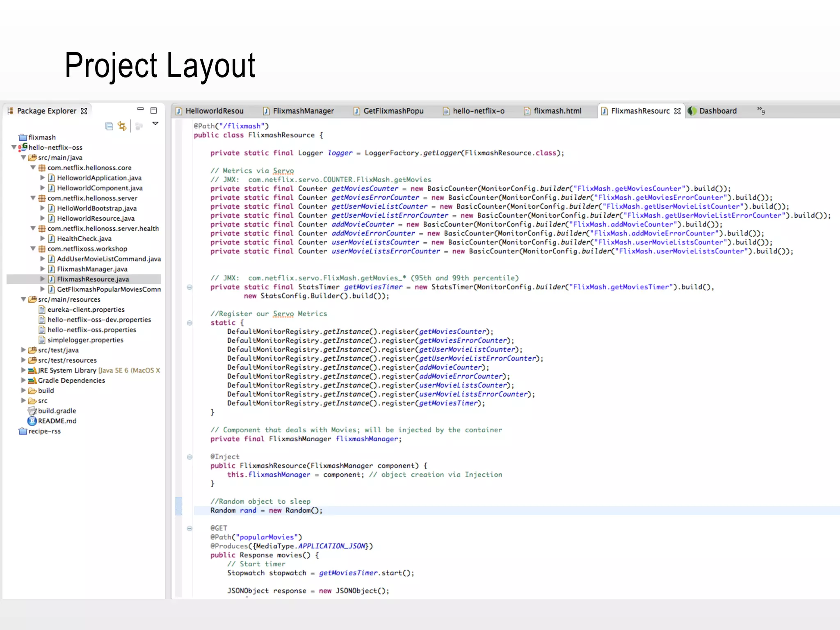The image size is (840, 630).
Task: Collapse the src/main/resources folder
Action: (x=23, y=299)
